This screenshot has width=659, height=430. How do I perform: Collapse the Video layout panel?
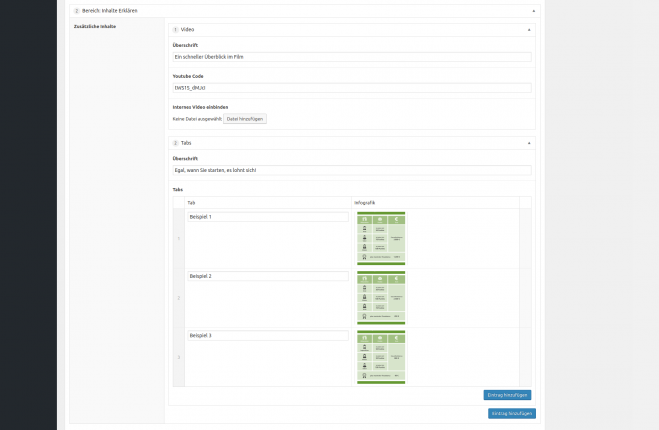[x=528, y=30]
